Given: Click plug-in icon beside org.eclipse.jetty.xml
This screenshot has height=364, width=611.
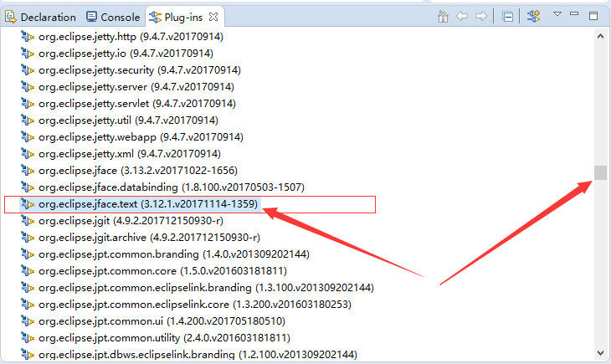Looking at the screenshot, I should point(28,154).
